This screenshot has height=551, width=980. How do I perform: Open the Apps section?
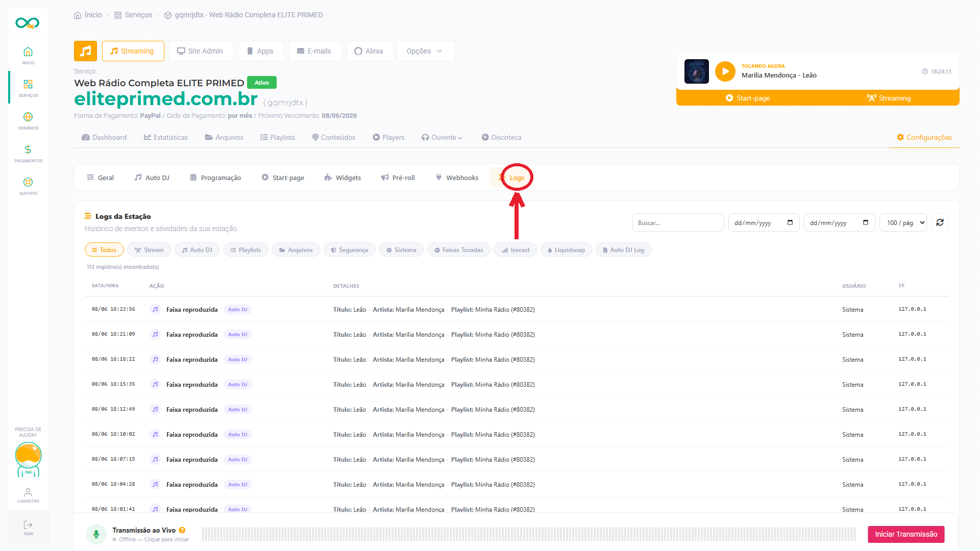(x=260, y=51)
